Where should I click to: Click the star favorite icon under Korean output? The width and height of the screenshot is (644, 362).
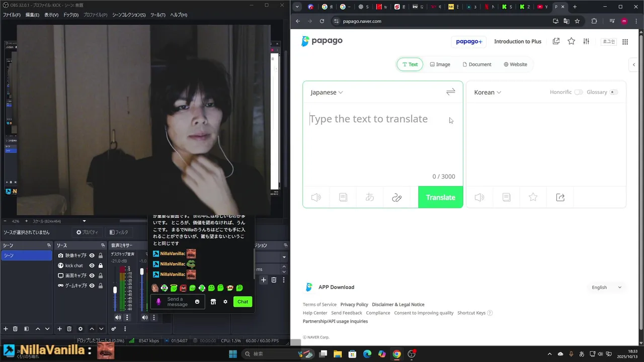click(x=533, y=198)
